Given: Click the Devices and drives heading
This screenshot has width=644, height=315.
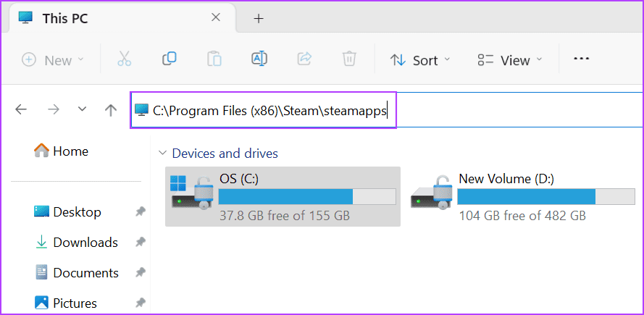Looking at the screenshot, I should (225, 154).
